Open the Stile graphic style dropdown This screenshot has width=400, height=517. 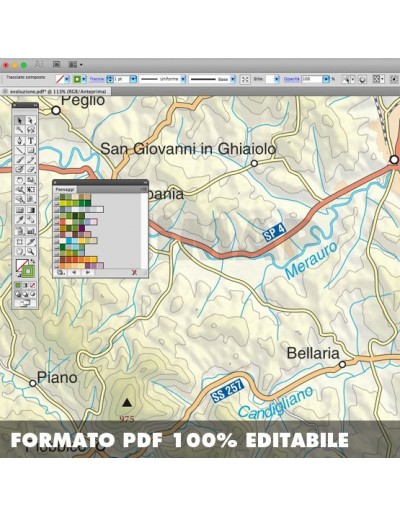click(276, 79)
